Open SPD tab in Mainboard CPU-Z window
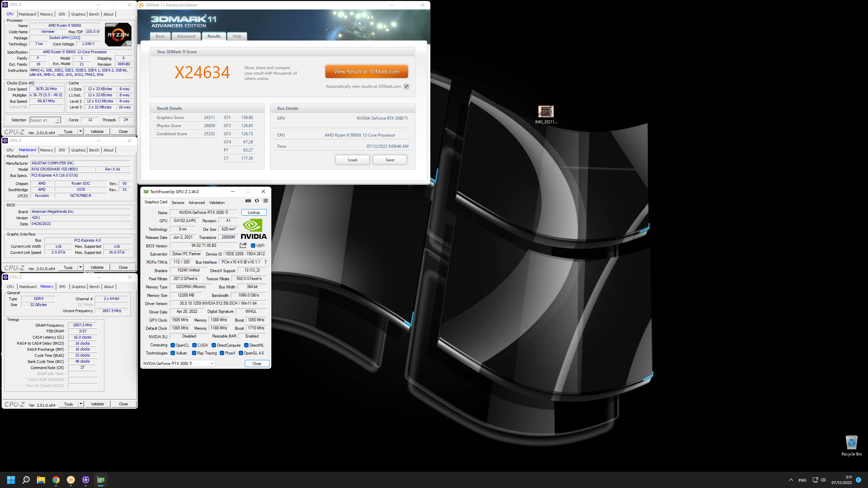 pos(62,150)
